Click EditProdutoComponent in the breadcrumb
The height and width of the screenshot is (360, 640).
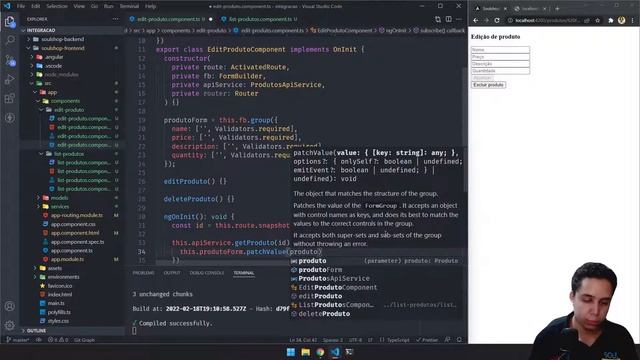coord(344,31)
